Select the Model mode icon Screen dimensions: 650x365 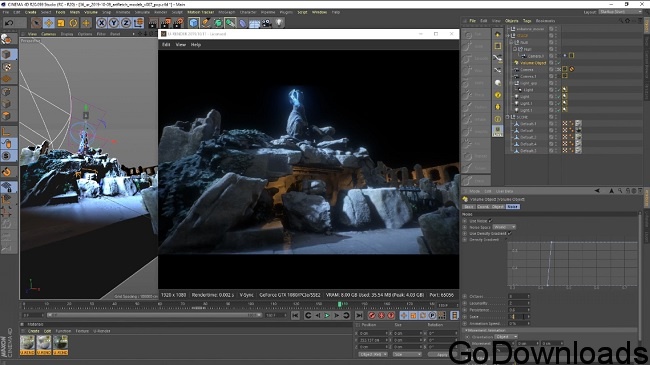[x=6, y=54]
